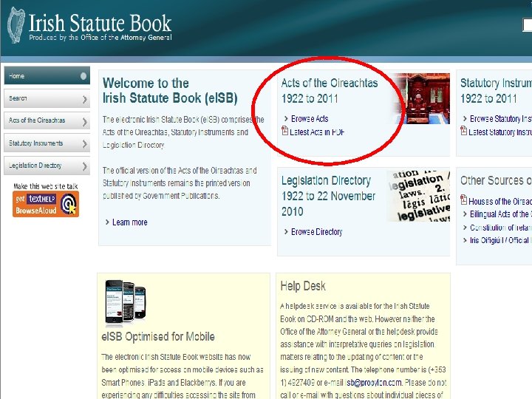
Task: Expand chevron beside Statutory Instruments sidebar row
Action: (84, 145)
